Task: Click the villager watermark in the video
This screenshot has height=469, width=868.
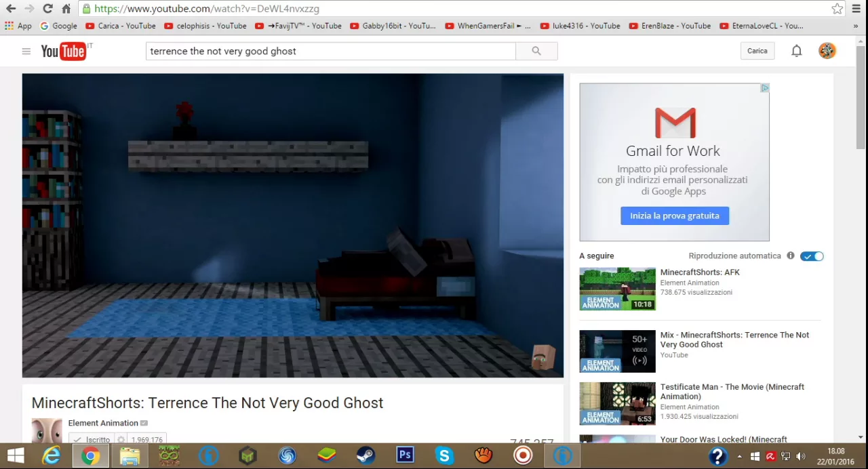Action: click(x=544, y=357)
